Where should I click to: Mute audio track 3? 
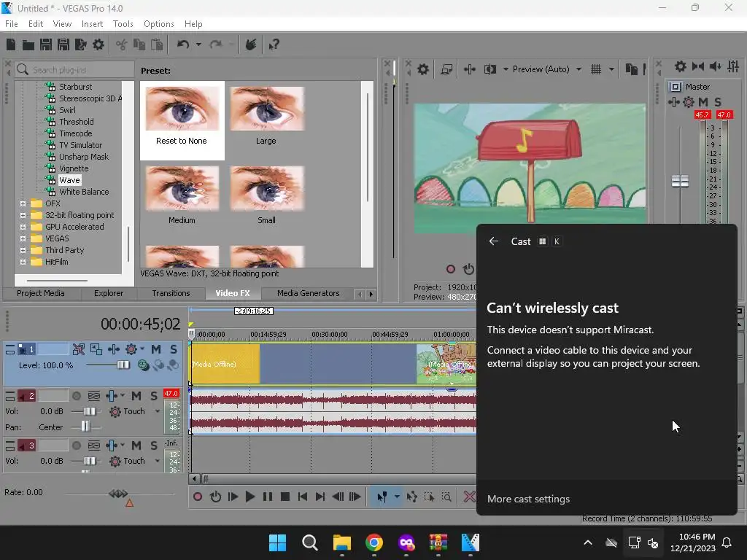click(x=136, y=446)
